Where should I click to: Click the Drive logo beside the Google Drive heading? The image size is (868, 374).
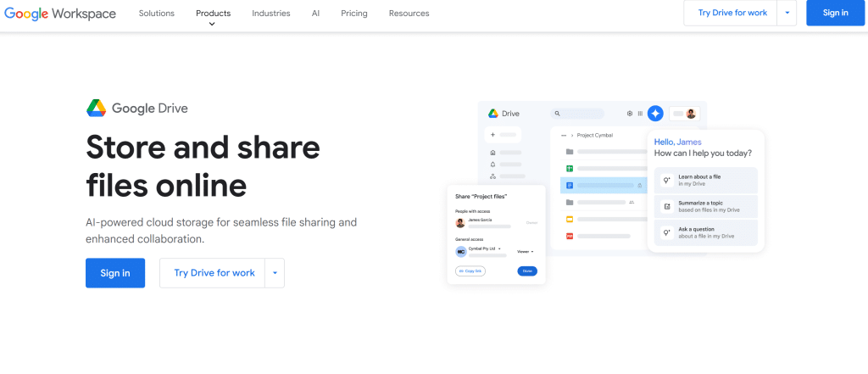[96, 108]
